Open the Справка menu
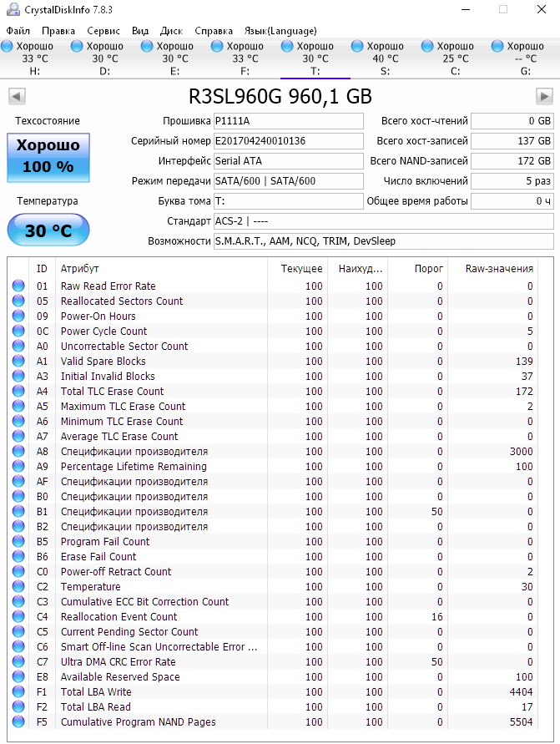Screen dimensions: 560x744 pos(214,31)
